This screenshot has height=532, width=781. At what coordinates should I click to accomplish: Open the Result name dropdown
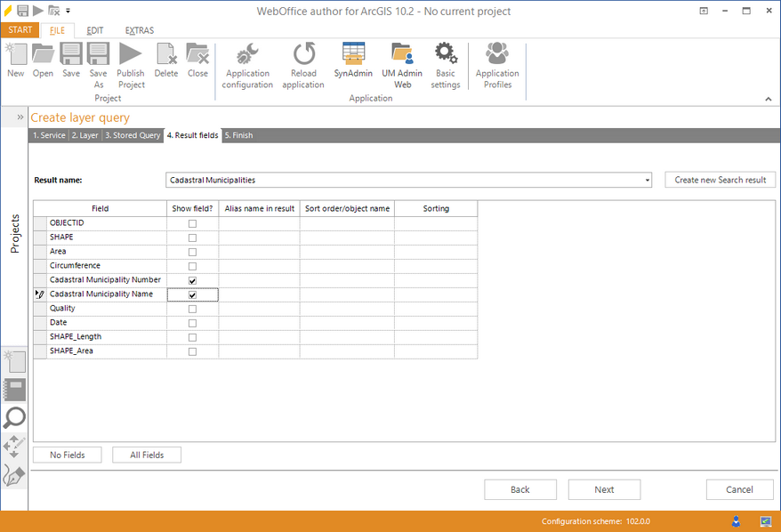point(647,180)
